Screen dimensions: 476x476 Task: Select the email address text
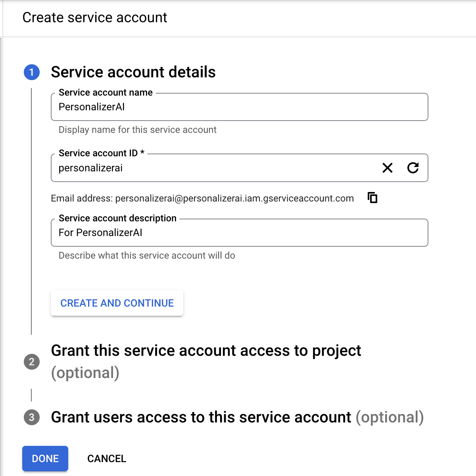234,198
